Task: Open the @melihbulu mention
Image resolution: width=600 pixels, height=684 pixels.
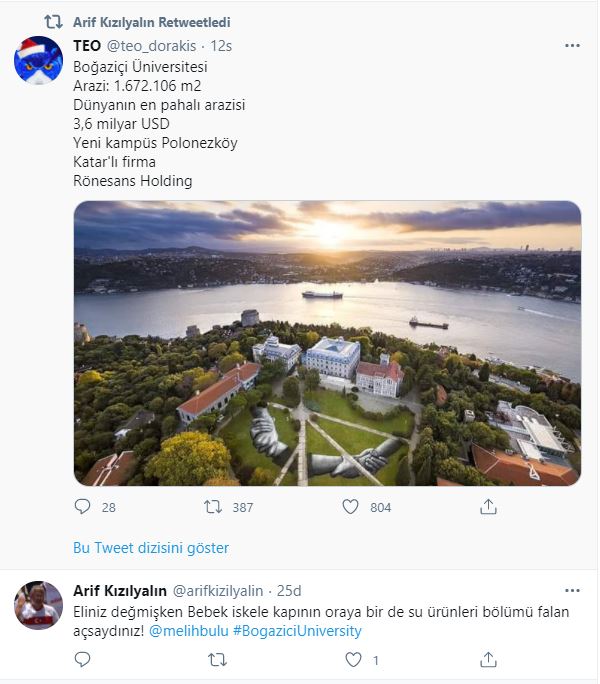Action: tap(189, 631)
